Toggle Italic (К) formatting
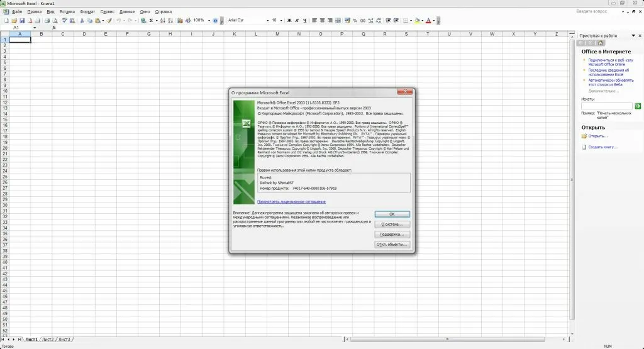The width and height of the screenshot is (644, 349). (x=296, y=20)
